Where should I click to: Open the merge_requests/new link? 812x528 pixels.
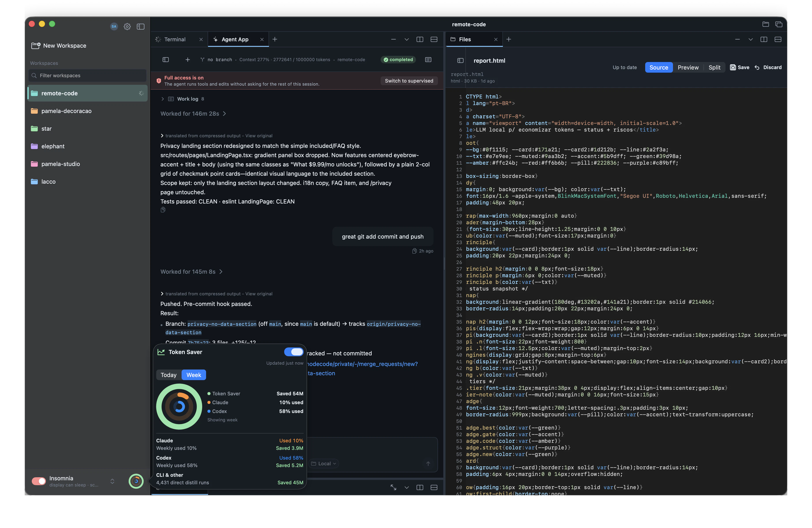tap(362, 364)
